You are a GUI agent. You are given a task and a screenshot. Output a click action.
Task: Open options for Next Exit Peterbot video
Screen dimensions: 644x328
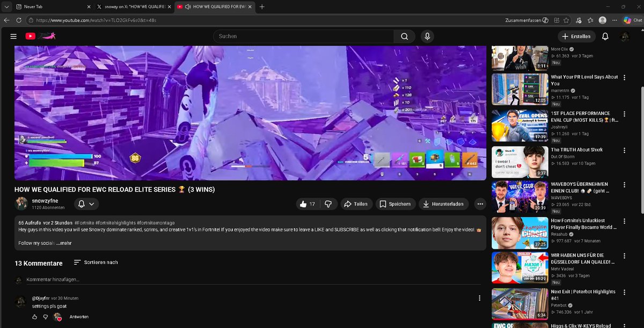tap(624, 292)
